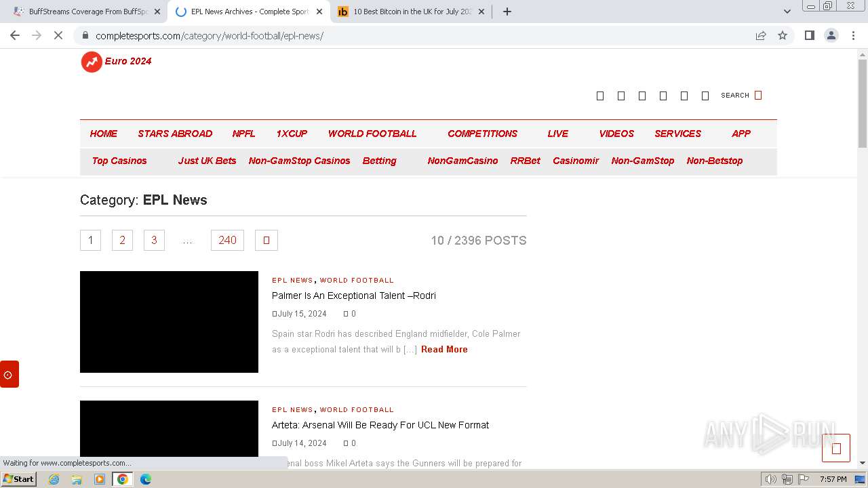This screenshot has width=868, height=488.
Task: Open the VIDEOS menu item
Action: coord(616,134)
